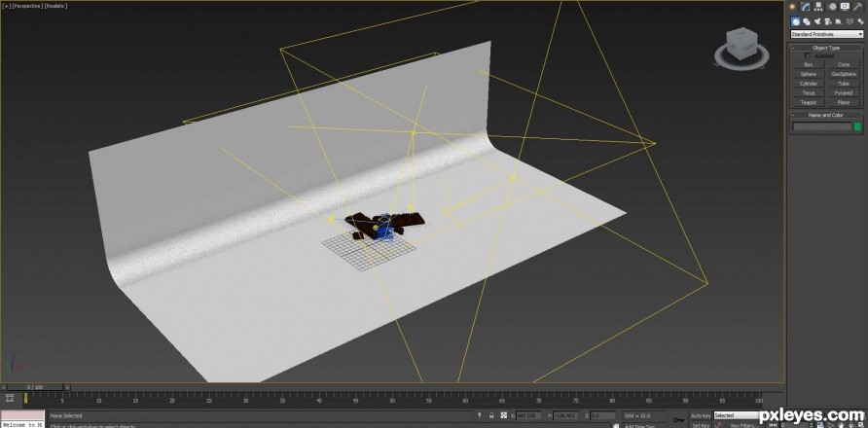Image resolution: width=868 pixels, height=428 pixels.
Task: Toggle the Auto Key button
Action: click(x=700, y=415)
